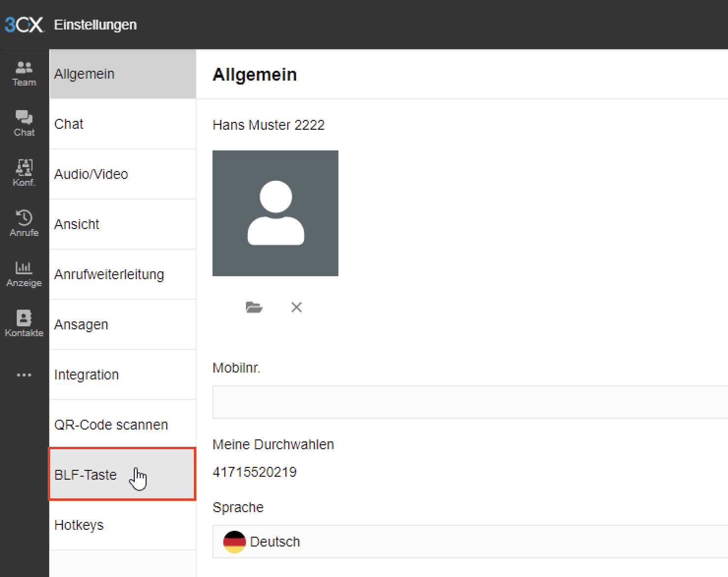Viewport: 728px width, 577px height.
Task: Open Chat from the left sidebar
Action: coord(24,123)
